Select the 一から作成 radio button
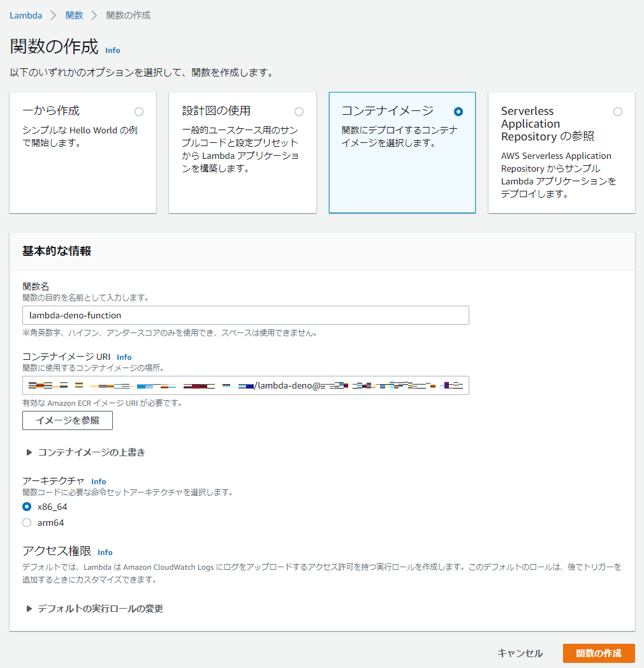This screenshot has height=668, width=644. click(139, 111)
